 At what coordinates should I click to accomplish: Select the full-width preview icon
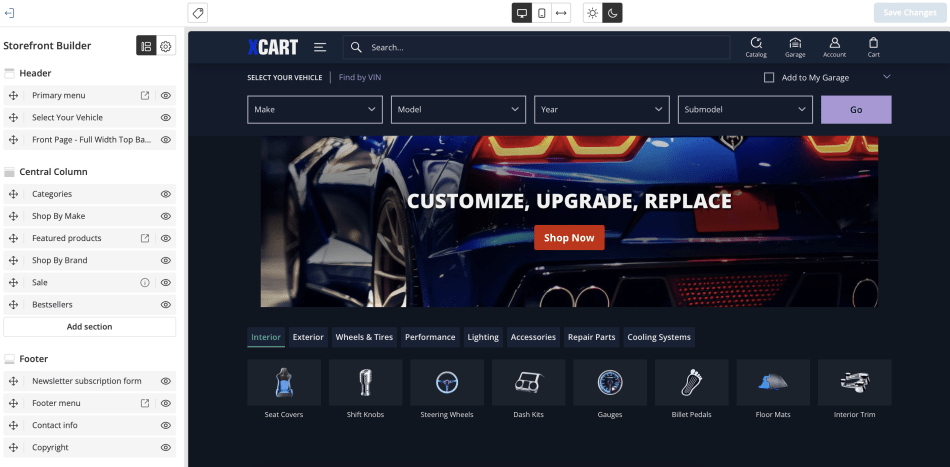tap(561, 13)
